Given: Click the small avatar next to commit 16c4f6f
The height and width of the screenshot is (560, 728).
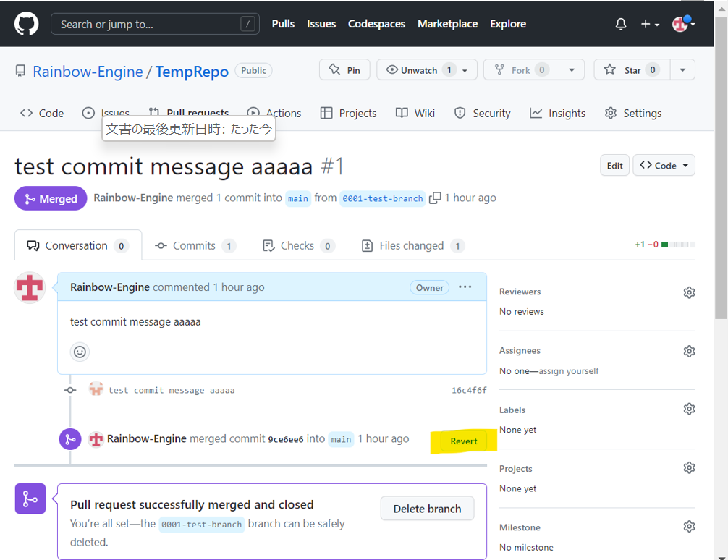Looking at the screenshot, I should pos(96,389).
